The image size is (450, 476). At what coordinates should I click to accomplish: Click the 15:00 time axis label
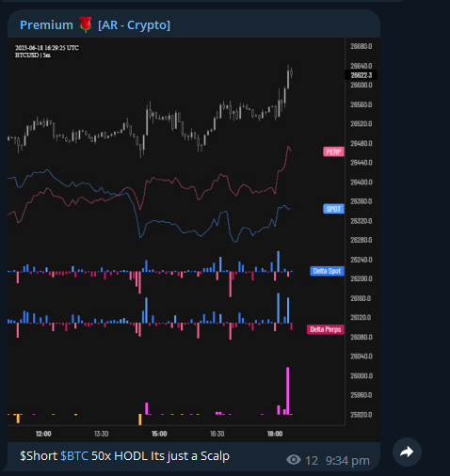pos(159,434)
